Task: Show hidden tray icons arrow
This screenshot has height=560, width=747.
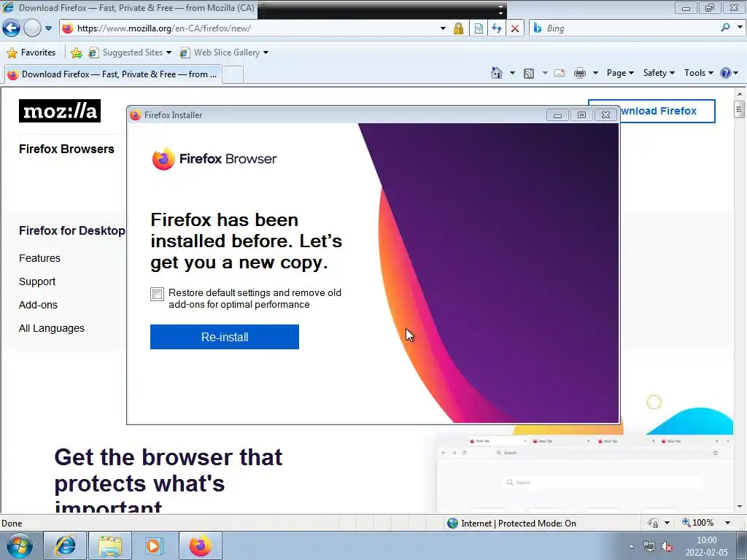Action: pyautogui.click(x=631, y=546)
